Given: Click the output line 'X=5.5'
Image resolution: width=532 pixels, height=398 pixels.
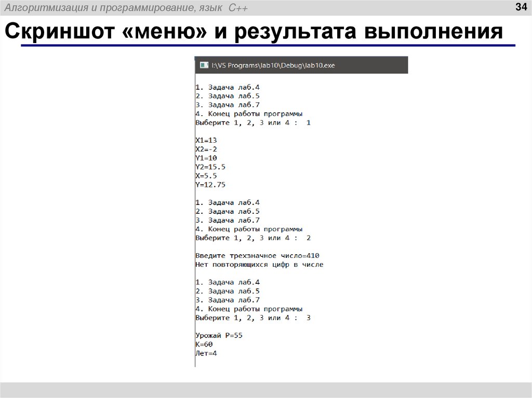Looking at the screenshot, I should pos(206,175).
